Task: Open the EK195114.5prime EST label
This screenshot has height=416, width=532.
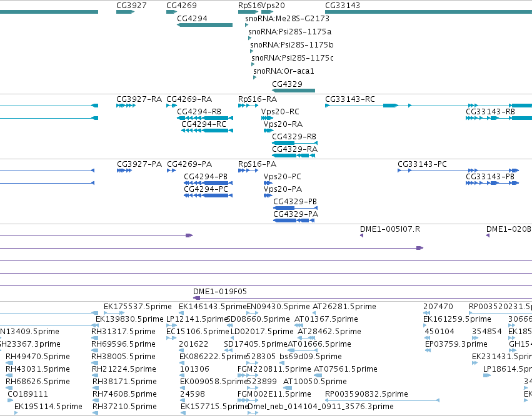Action: pos(49,407)
